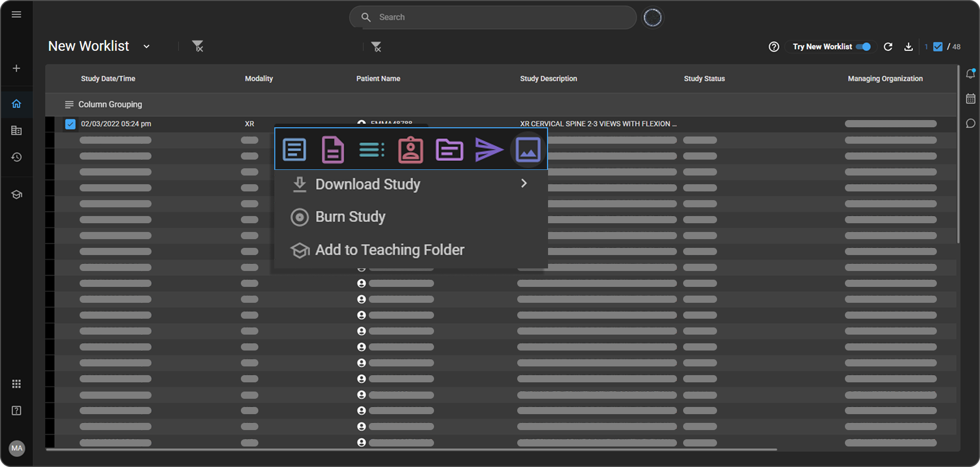Choose Add to Teaching Folder option

(x=389, y=250)
